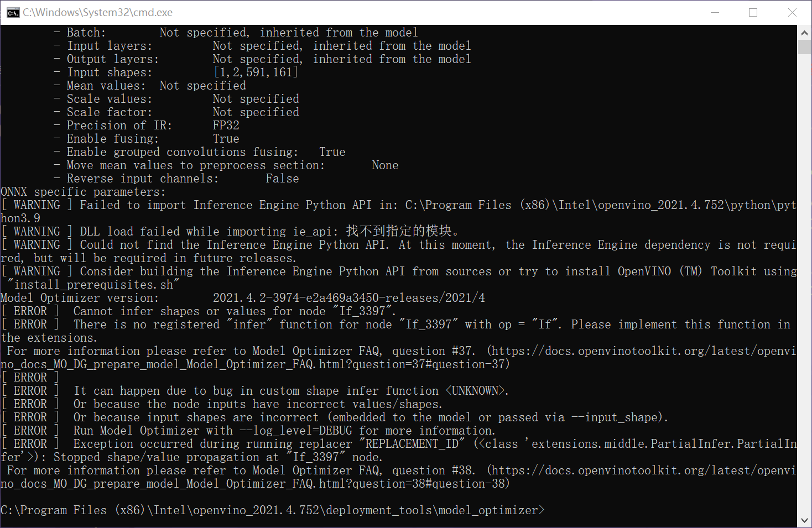
Task: Open the cmd.exe system menu icon
Action: [x=12, y=12]
